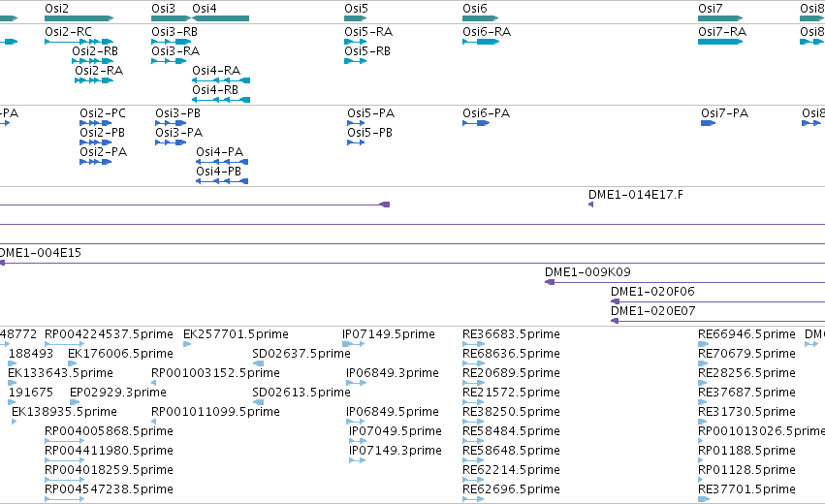
Task: Click the Osi7-RA transcript bar
Action: (x=719, y=42)
